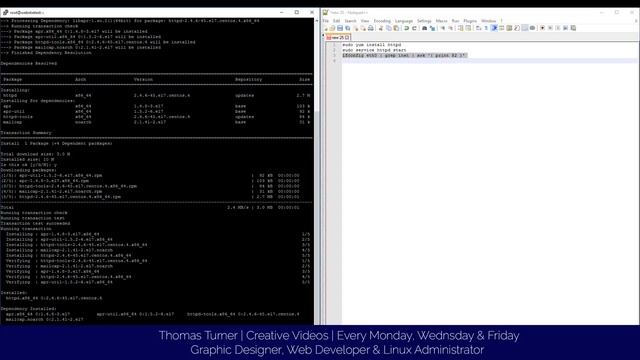Click 'Dependency Installed:' line in terminal

[29, 309]
